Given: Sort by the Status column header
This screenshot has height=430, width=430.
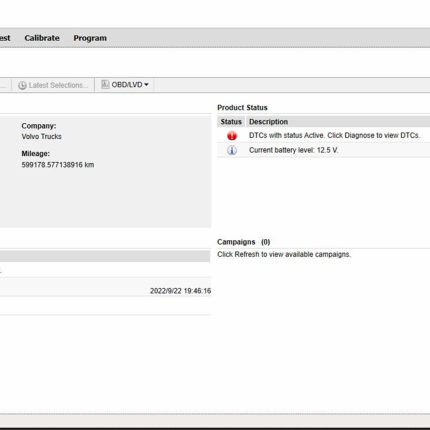Looking at the screenshot, I should tap(231, 122).
